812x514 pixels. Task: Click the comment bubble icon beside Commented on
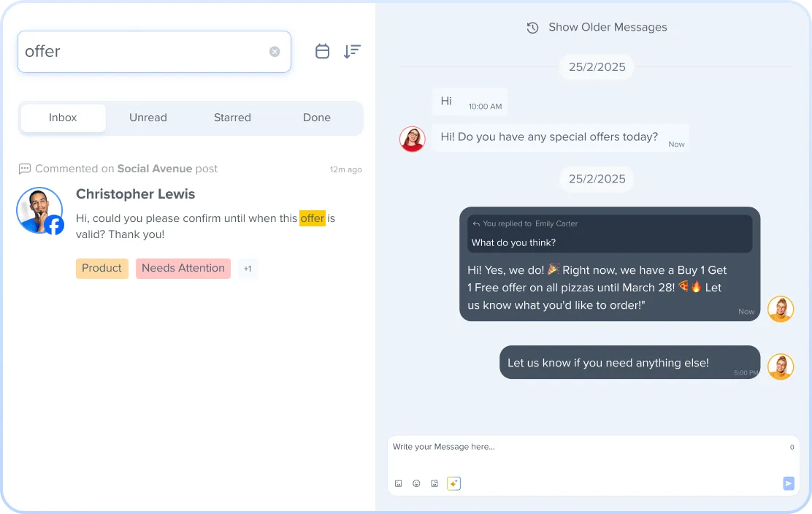tap(25, 169)
